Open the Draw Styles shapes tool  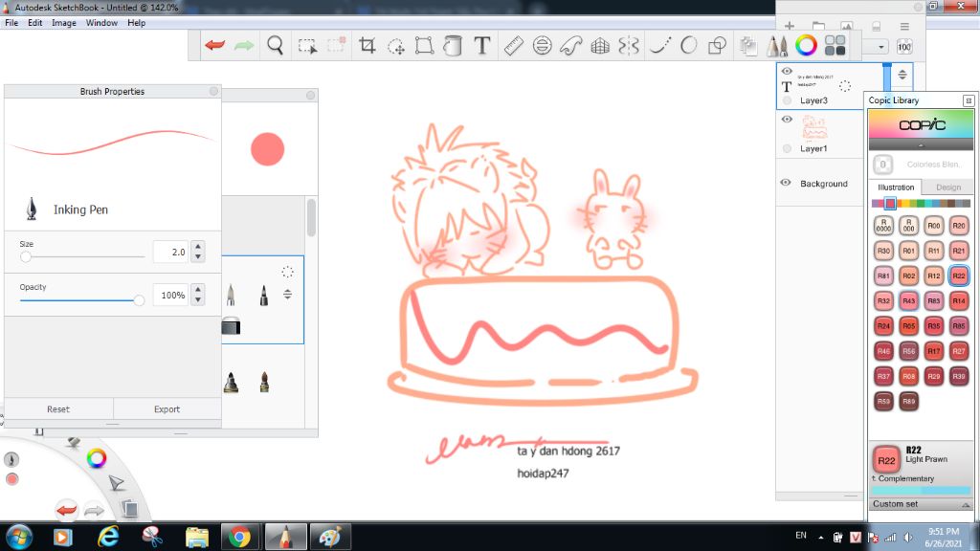click(x=718, y=45)
